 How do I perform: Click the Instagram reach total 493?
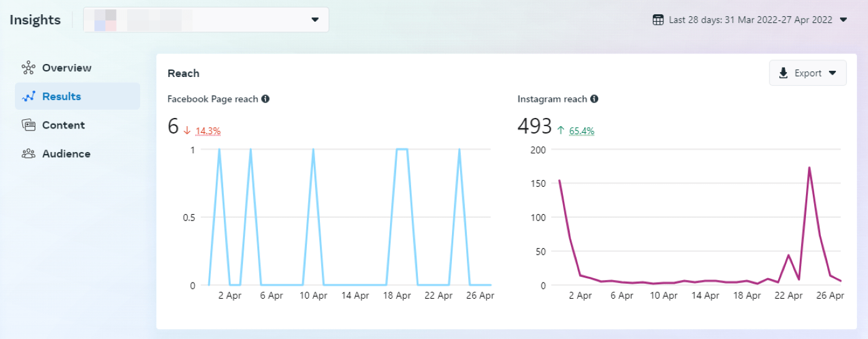point(534,126)
